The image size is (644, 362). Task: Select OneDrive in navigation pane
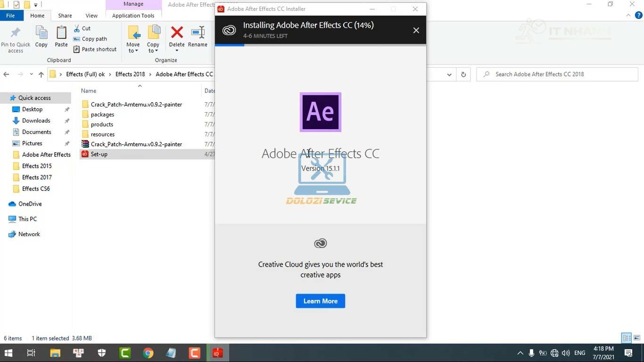tap(30, 204)
